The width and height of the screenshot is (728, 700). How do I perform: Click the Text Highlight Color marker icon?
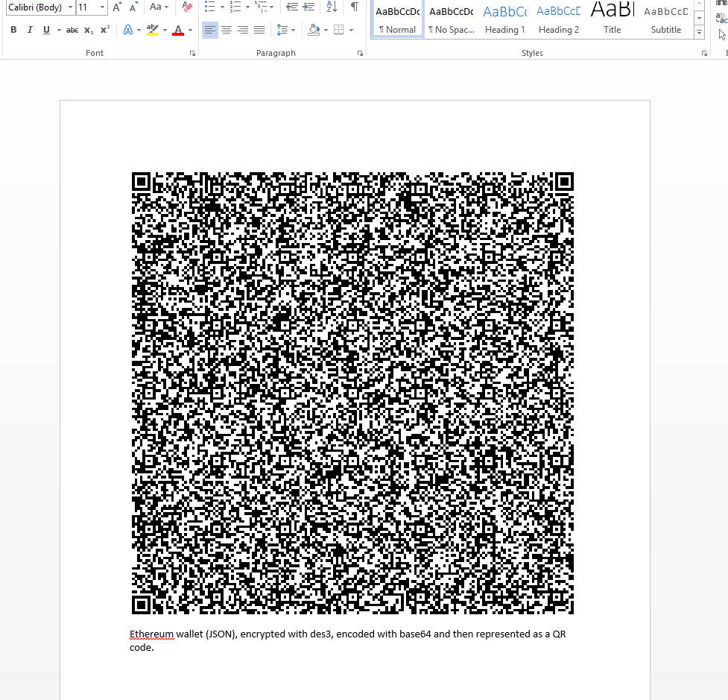click(153, 31)
